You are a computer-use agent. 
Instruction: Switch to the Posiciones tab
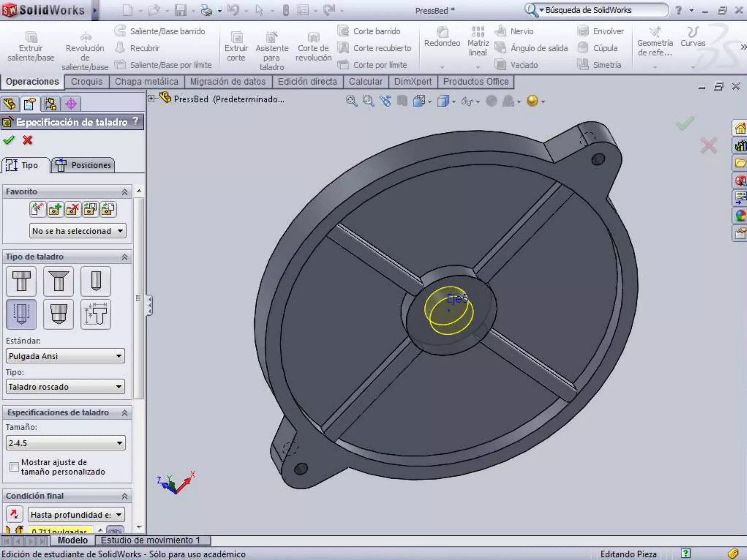click(x=83, y=165)
